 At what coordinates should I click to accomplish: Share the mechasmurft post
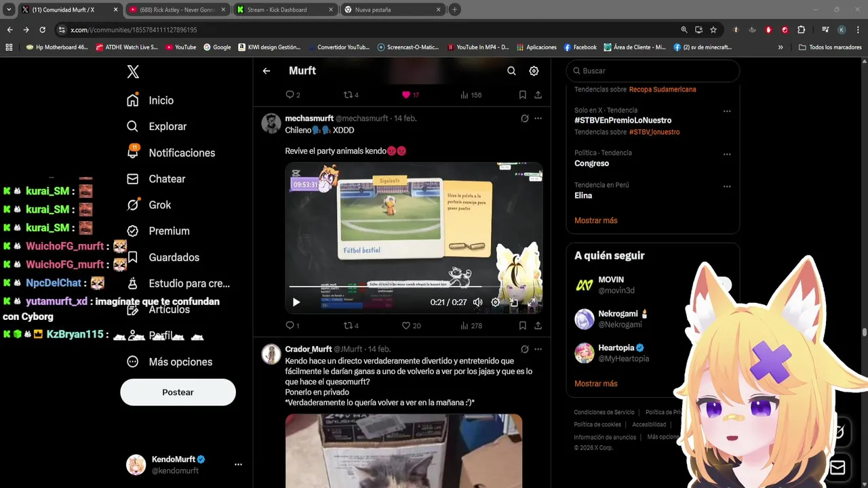point(538,325)
